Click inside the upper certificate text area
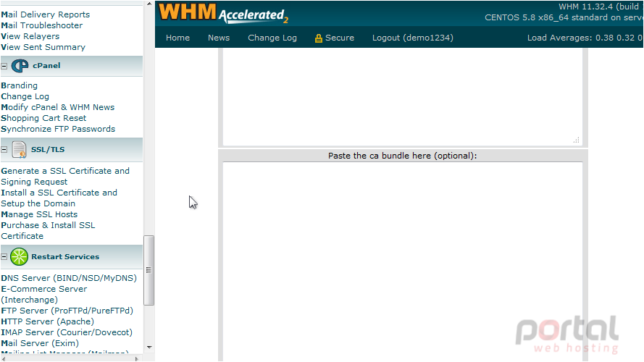The image size is (644, 362). 403,97
